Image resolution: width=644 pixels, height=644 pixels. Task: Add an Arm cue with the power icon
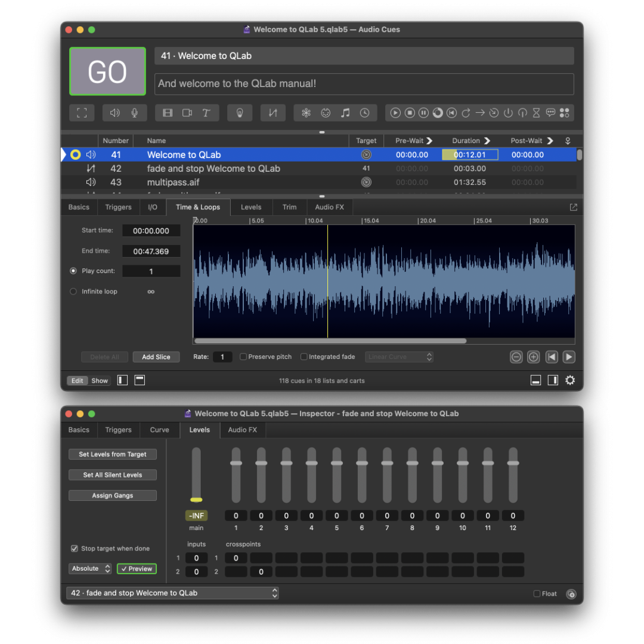(x=508, y=113)
